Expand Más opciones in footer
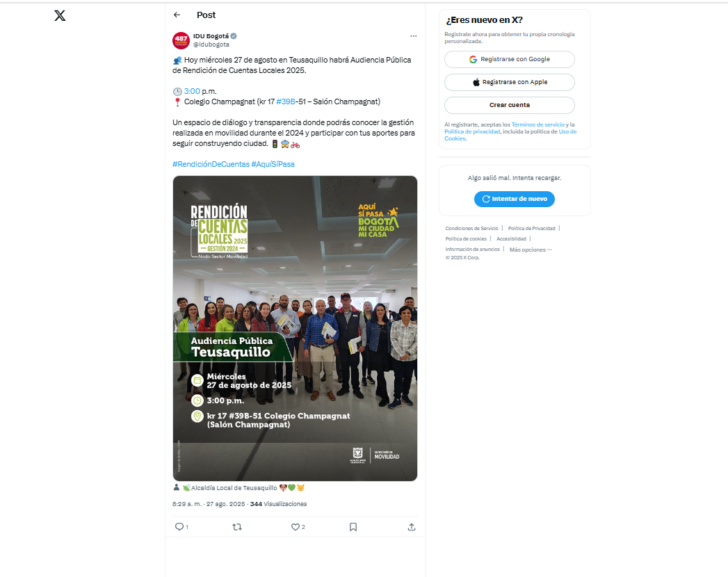Screen dimensions: 728x577 click(x=531, y=250)
